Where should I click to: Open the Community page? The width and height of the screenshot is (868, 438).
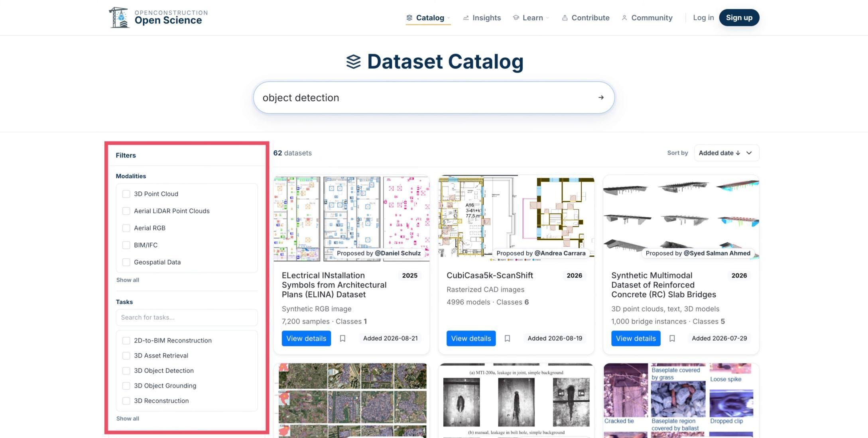tap(647, 18)
